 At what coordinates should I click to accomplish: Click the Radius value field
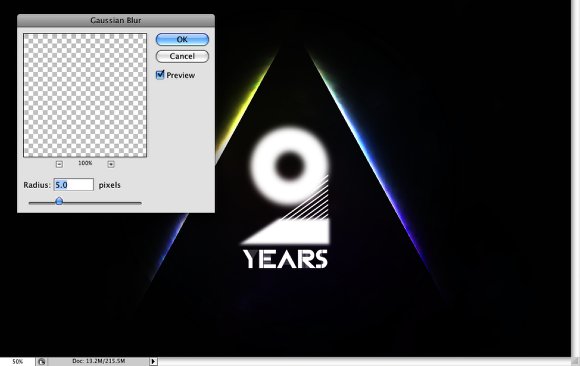[x=74, y=185]
